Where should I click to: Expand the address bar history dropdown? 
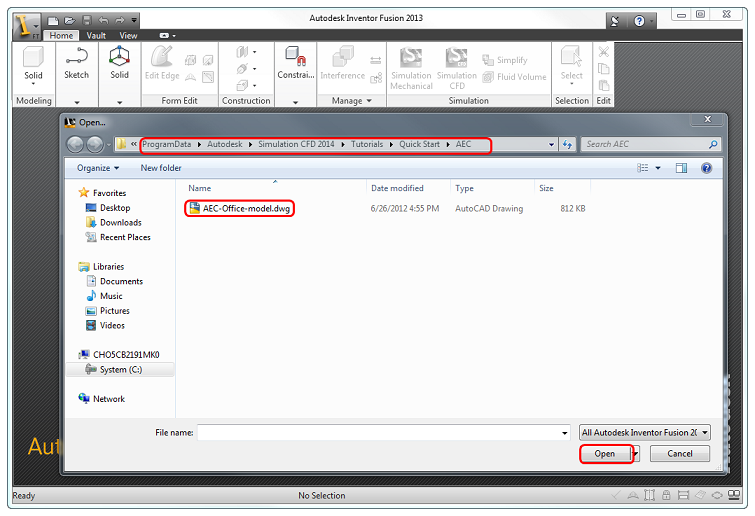[x=551, y=144]
